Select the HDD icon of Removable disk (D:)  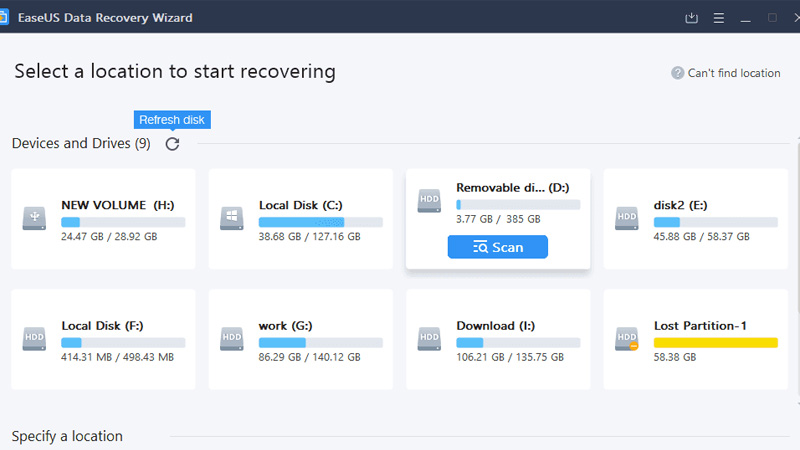click(429, 201)
